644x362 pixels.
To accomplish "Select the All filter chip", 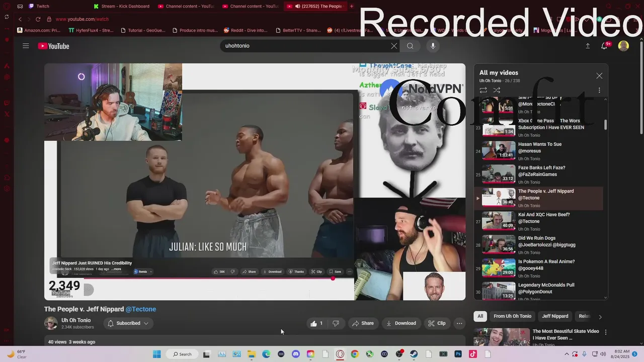I will pyautogui.click(x=480, y=316).
